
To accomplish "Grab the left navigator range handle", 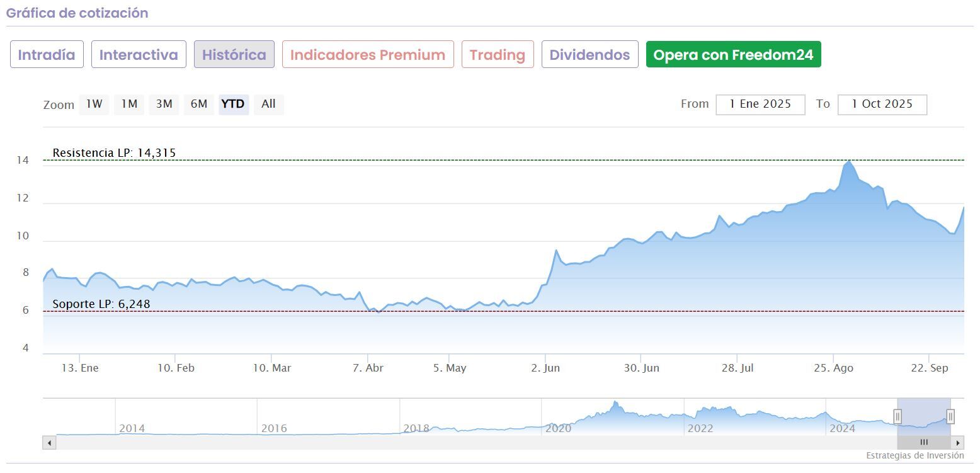I will (x=897, y=416).
